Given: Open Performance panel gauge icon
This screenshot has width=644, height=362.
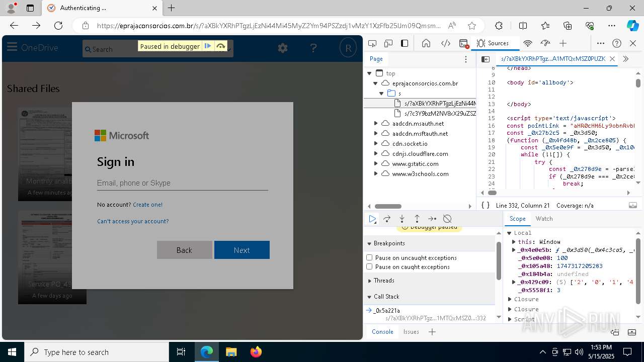Looking at the screenshot, I should (x=545, y=43).
